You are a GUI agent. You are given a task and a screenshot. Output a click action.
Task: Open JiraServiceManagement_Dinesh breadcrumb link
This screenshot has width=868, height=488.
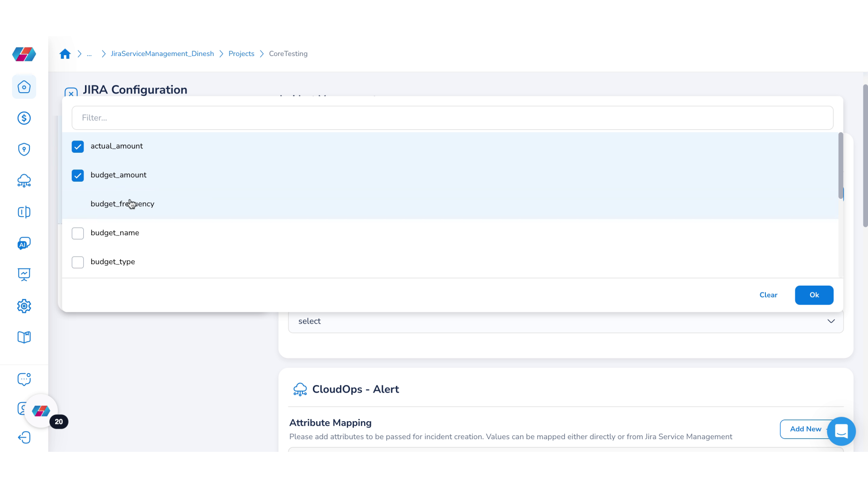click(162, 54)
